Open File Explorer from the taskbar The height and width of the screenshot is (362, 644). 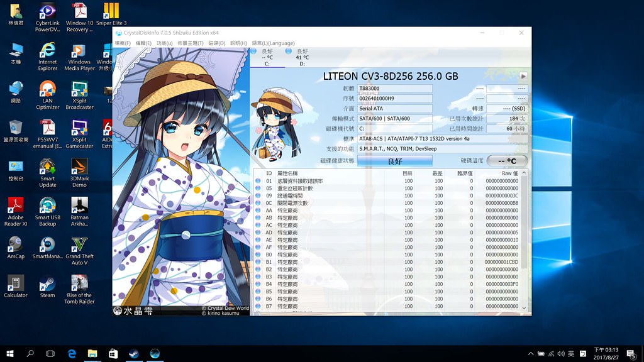[92, 353]
